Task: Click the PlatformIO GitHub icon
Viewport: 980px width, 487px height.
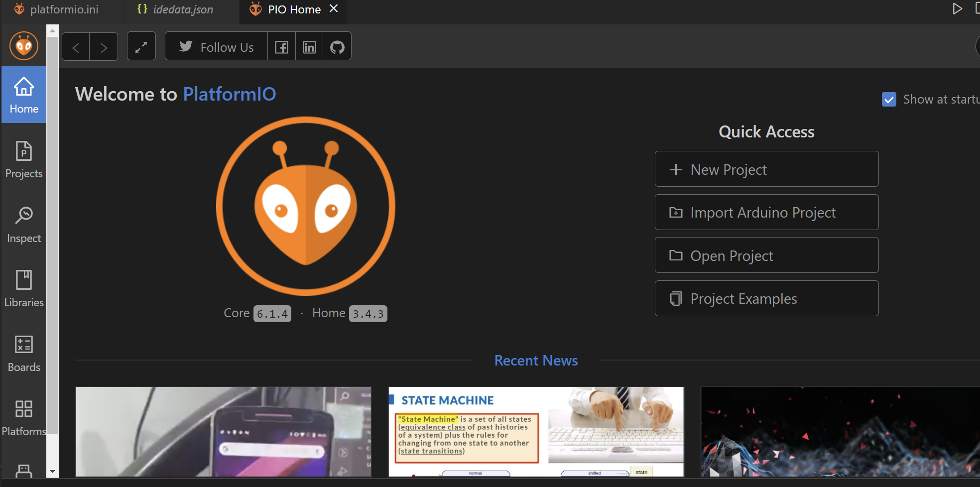Action: pos(337,46)
